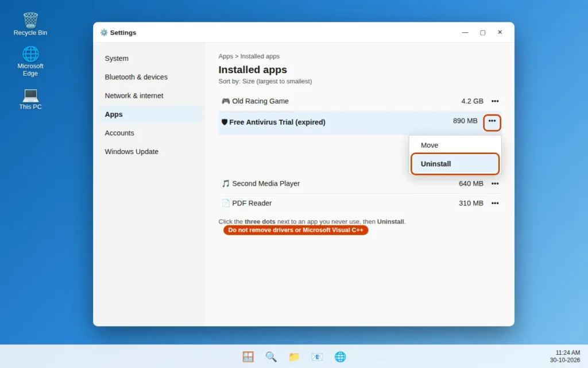The height and width of the screenshot is (368, 588).
Task: Select Apps in the sidebar
Action: coord(150,114)
